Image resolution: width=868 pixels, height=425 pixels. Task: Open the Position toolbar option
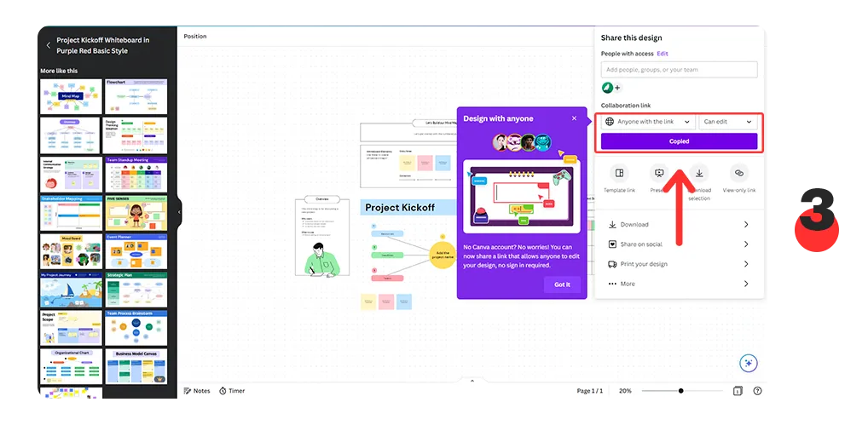[195, 37]
